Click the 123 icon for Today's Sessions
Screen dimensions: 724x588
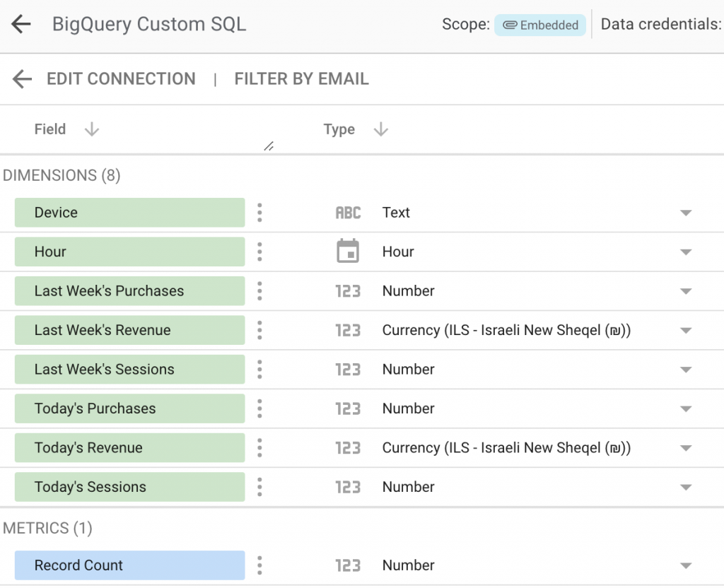tap(348, 488)
